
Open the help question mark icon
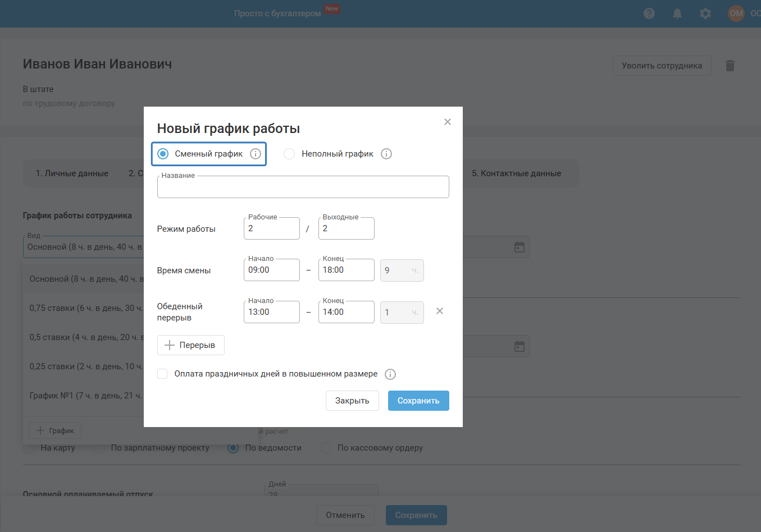pyautogui.click(x=649, y=13)
